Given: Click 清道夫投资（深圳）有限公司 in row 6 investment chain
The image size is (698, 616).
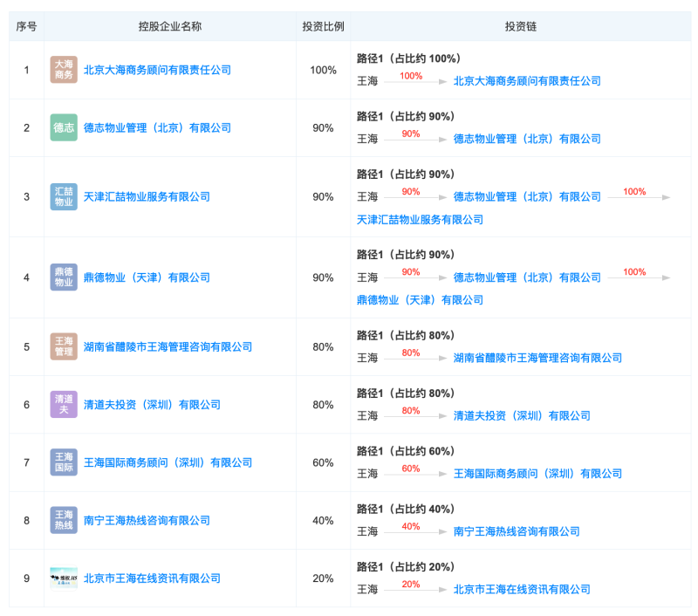Looking at the screenshot, I should pyautogui.click(x=522, y=415).
